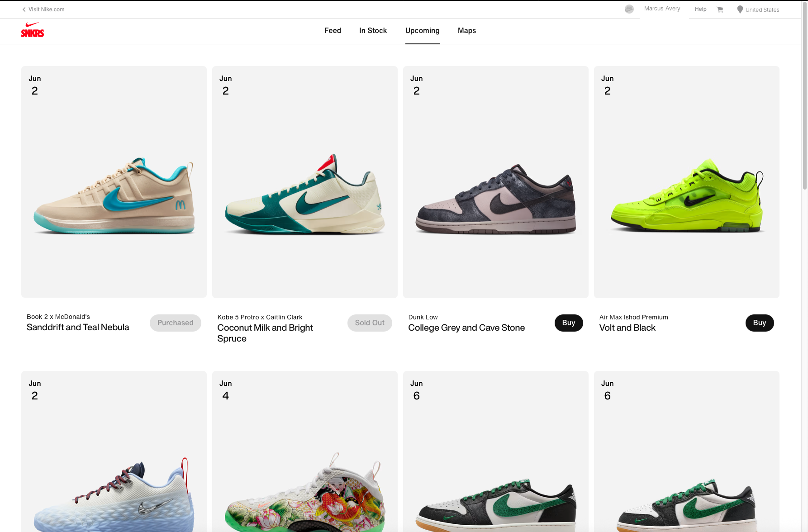Buy the Air Max Ishod Premium
The image size is (808, 532).
[760, 323]
